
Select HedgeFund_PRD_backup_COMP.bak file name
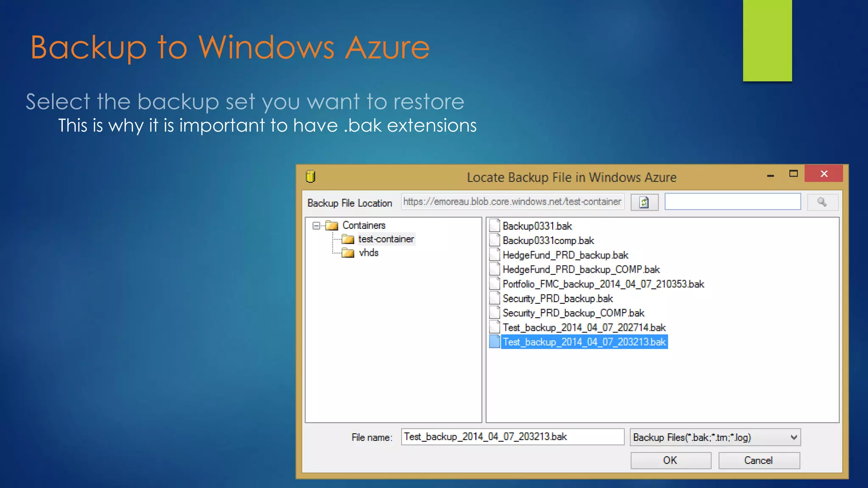pos(581,269)
